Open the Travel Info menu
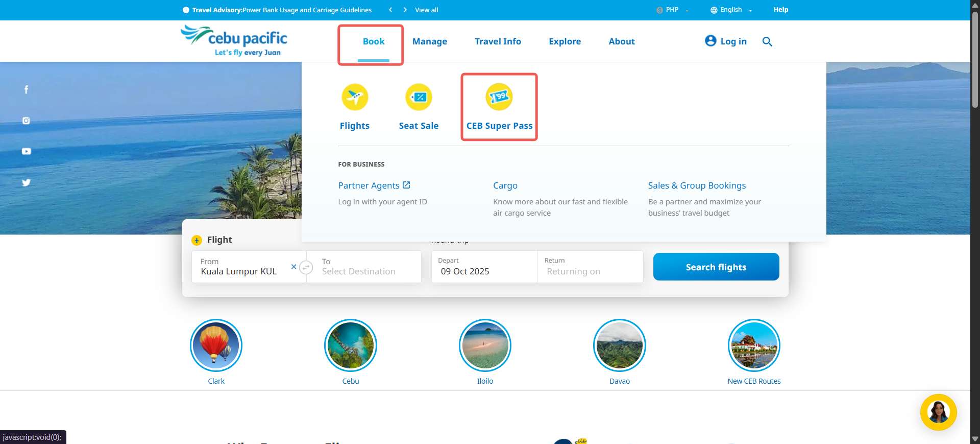This screenshot has width=980, height=444. click(x=498, y=41)
